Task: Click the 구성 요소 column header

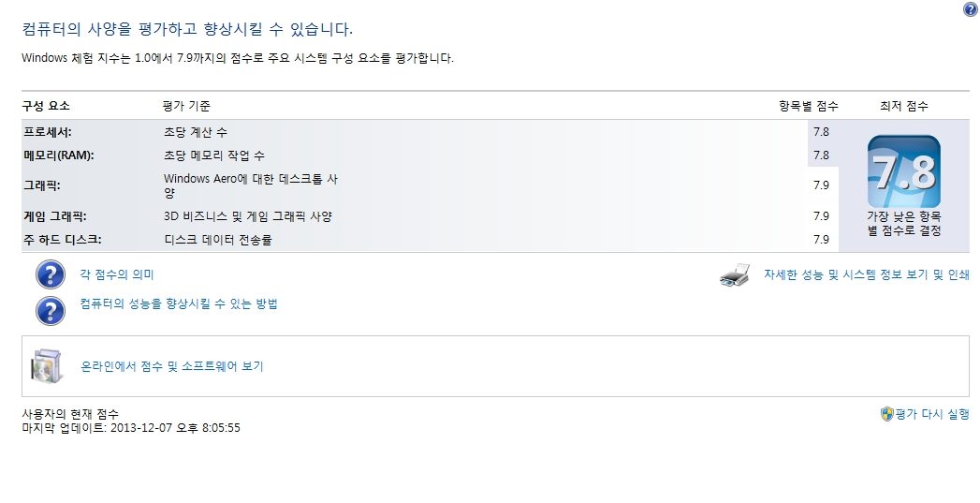Action: pos(46,107)
